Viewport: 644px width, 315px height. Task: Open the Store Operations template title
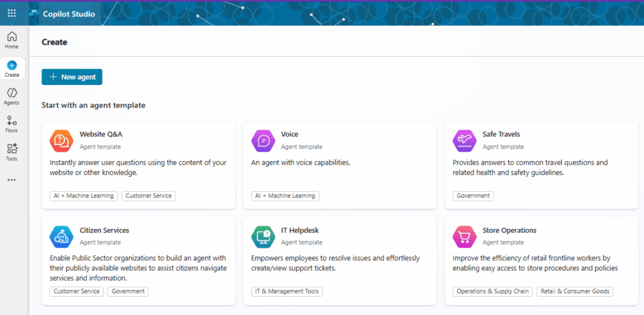(x=509, y=230)
